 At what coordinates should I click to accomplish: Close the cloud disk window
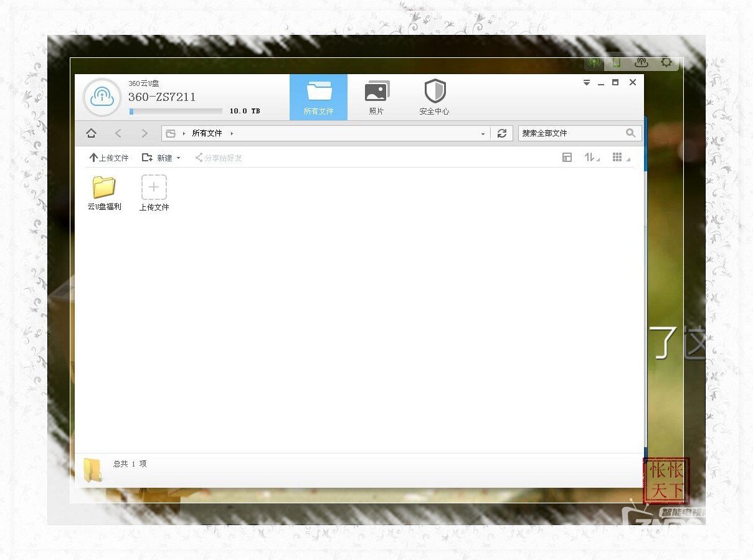pos(633,82)
